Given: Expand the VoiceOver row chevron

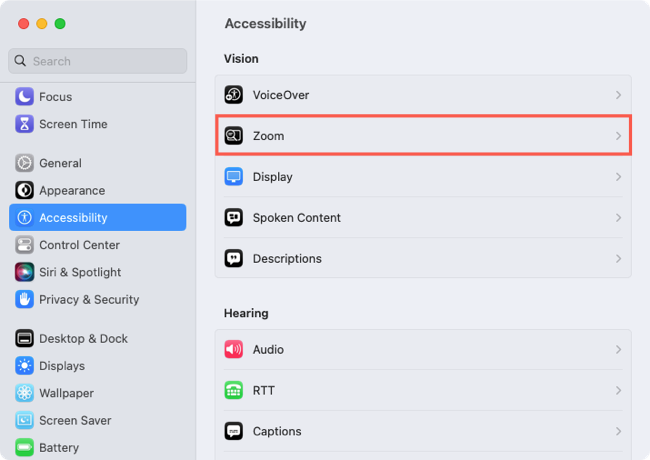Looking at the screenshot, I should (618, 95).
